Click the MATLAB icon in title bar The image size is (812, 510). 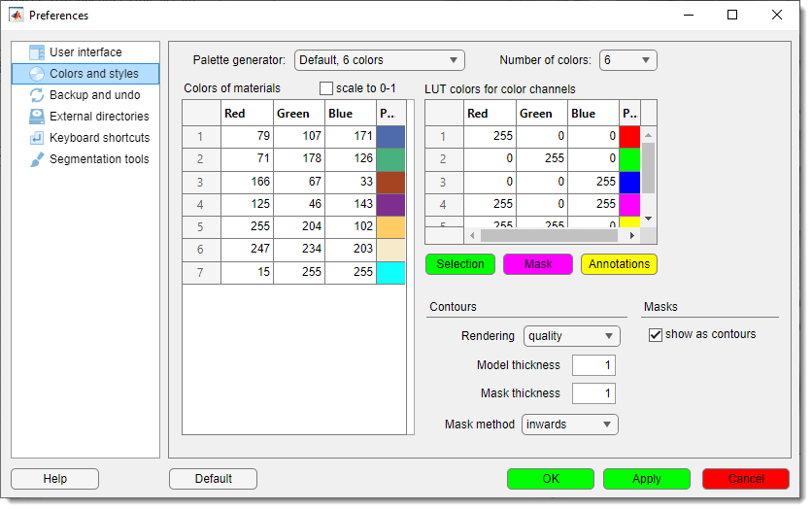(x=17, y=16)
